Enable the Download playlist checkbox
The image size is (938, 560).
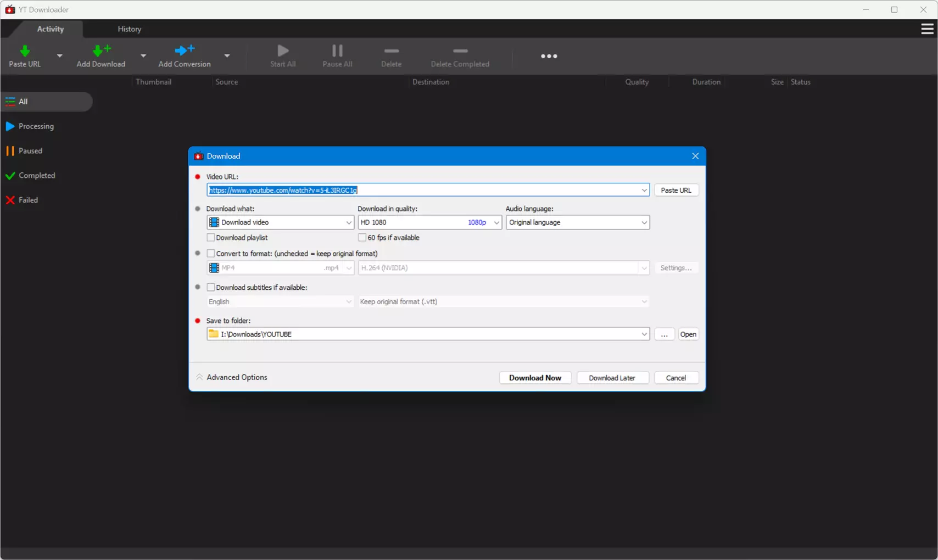[210, 238]
